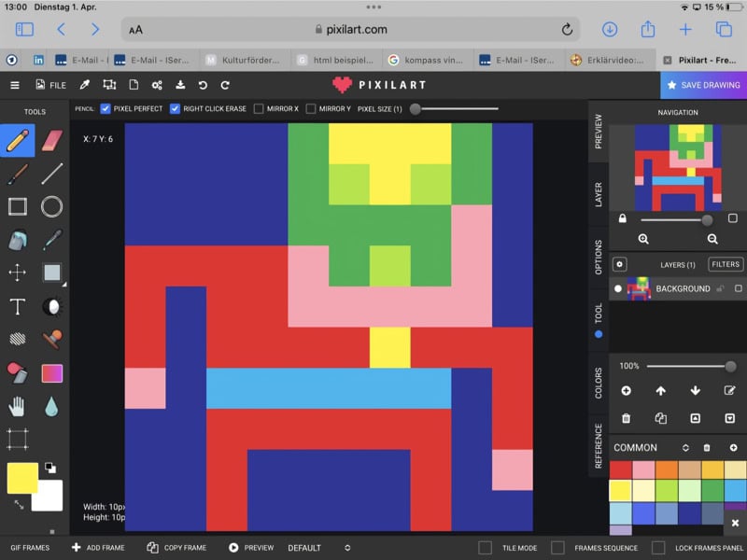Enable Tile Mode checkbox
Viewport: 747px width, 560px height.
click(485, 548)
